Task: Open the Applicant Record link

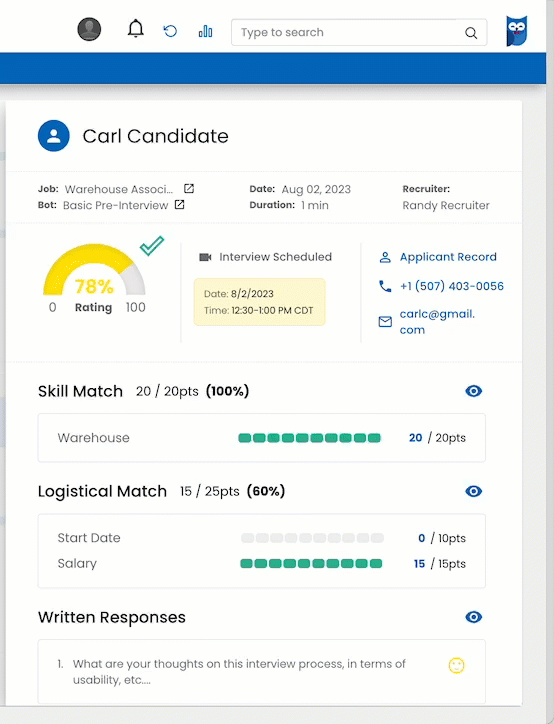Action: tap(448, 257)
